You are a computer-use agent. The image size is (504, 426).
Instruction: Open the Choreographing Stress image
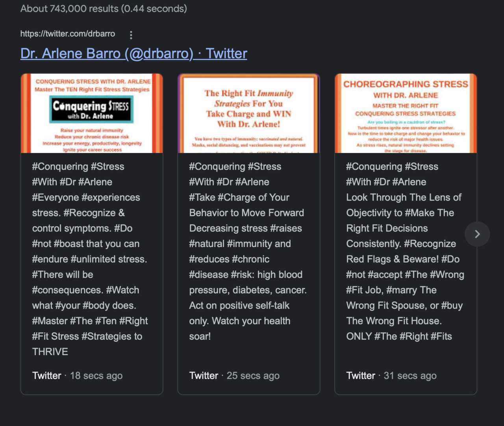tap(406, 113)
